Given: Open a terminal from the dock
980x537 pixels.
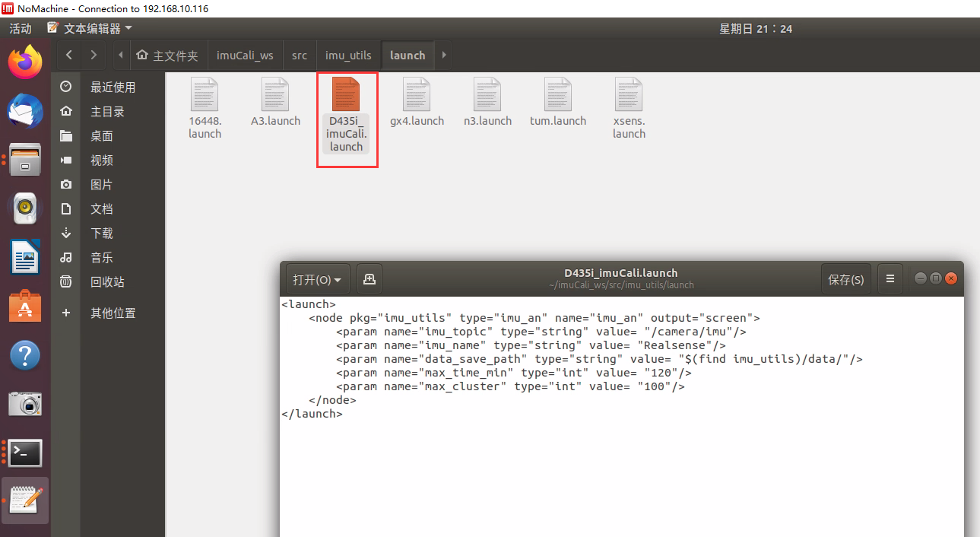Looking at the screenshot, I should [25, 453].
